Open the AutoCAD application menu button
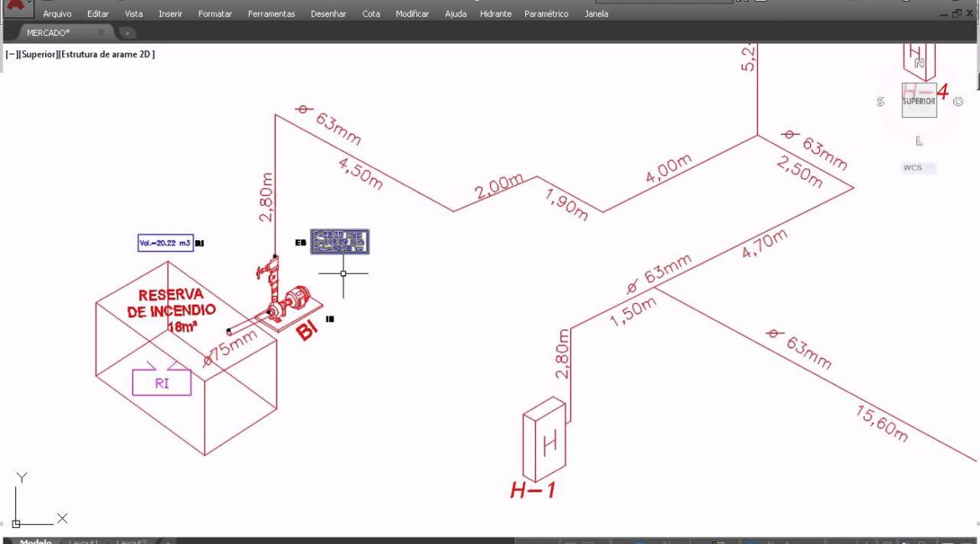The image size is (980, 544). 17,7
